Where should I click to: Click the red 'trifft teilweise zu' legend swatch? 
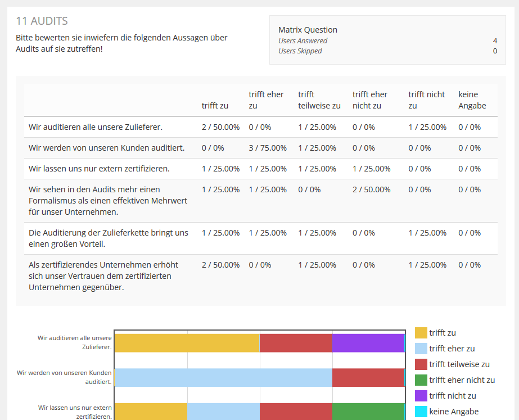tap(421, 364)
